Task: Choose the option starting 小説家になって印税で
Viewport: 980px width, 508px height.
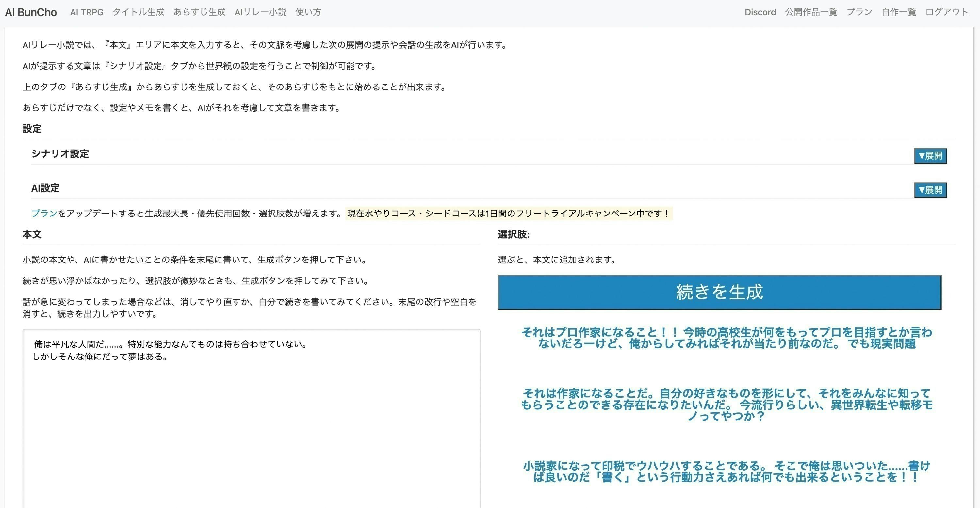Action: pos(726,471)
